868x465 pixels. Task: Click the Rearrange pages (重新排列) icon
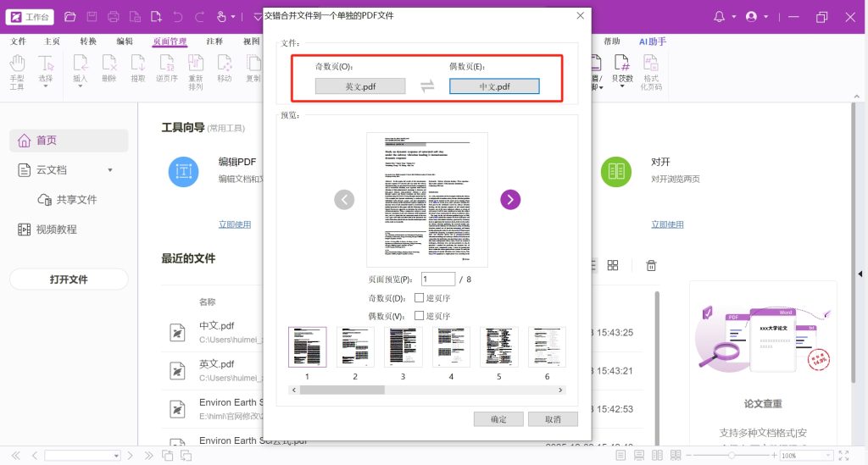click(x=196, y=68)
